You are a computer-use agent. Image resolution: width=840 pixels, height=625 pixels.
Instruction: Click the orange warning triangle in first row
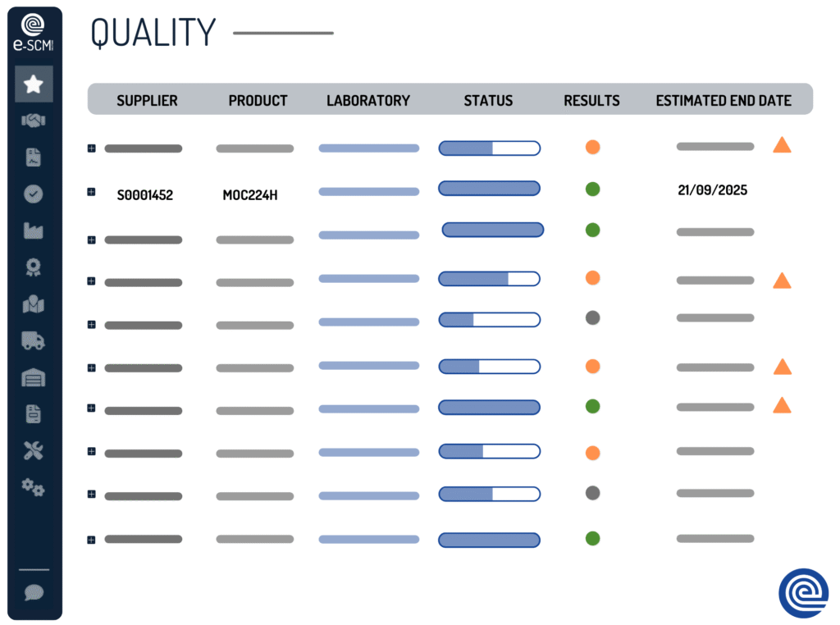tap(782, 146)
